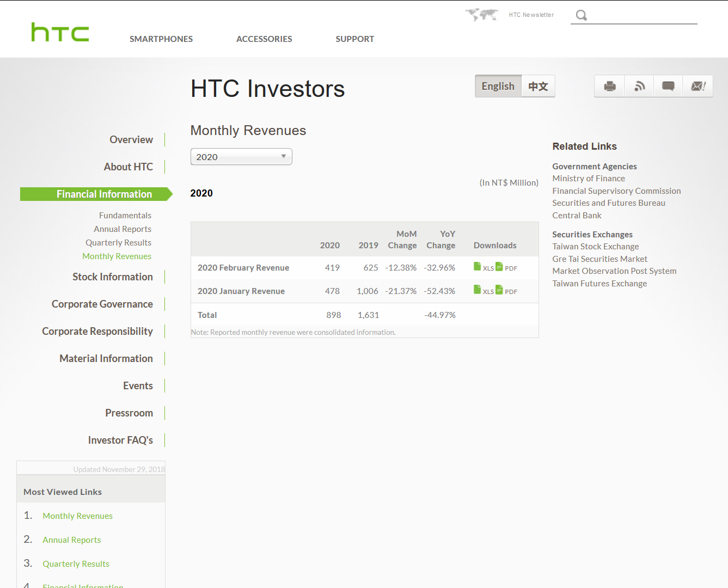Open Corporate Governance section

[x=102, y=304]
